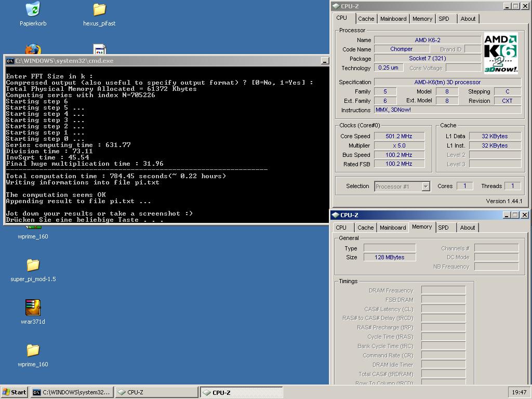The height and width of the screenshot is (399, 532).
Task: Open the hexus_pifast folder icon
Action: click(x=99, y=9)
